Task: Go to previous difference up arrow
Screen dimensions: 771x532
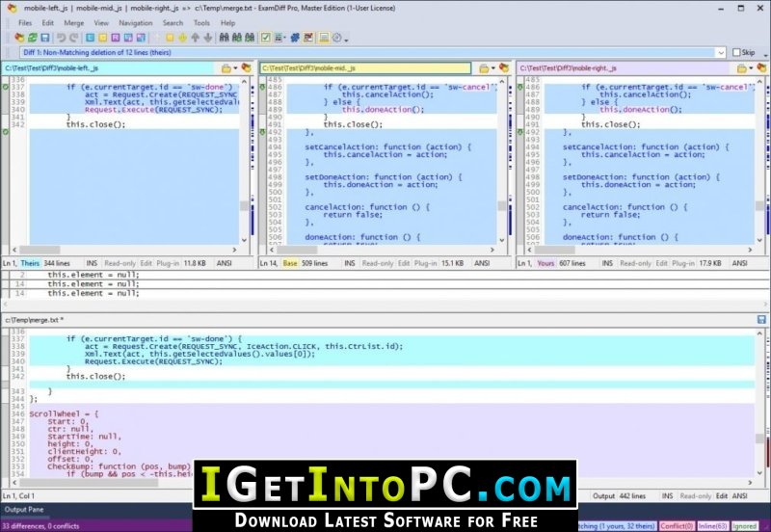Action: click(x=196, y=38)
